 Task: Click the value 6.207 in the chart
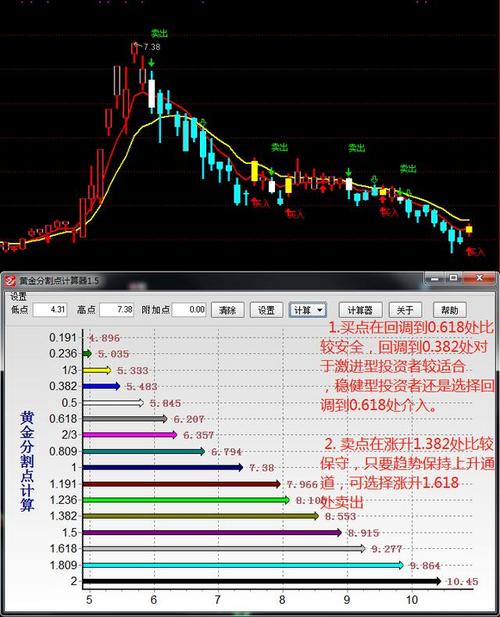pos(189,419)
